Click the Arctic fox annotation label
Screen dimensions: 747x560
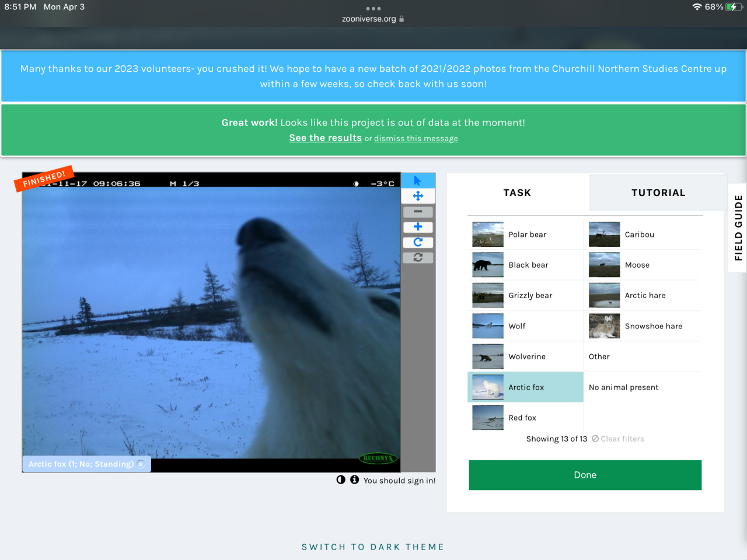tap(81, 464)
